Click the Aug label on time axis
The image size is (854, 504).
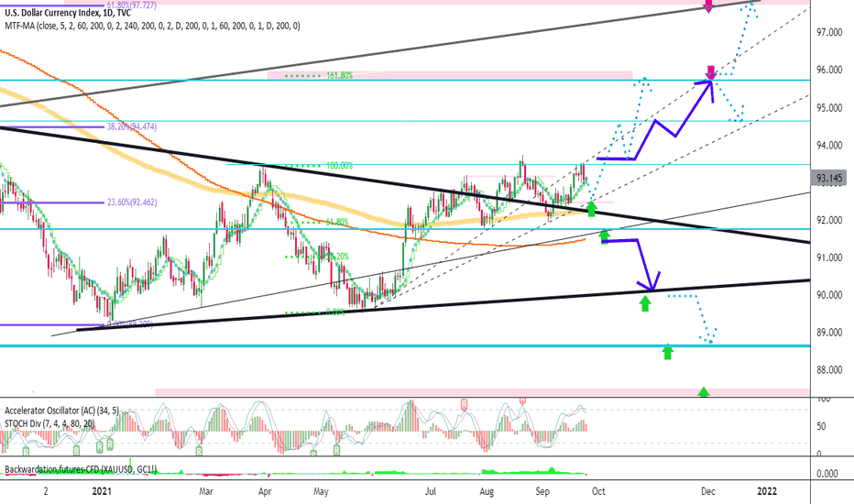coord(487,491)
